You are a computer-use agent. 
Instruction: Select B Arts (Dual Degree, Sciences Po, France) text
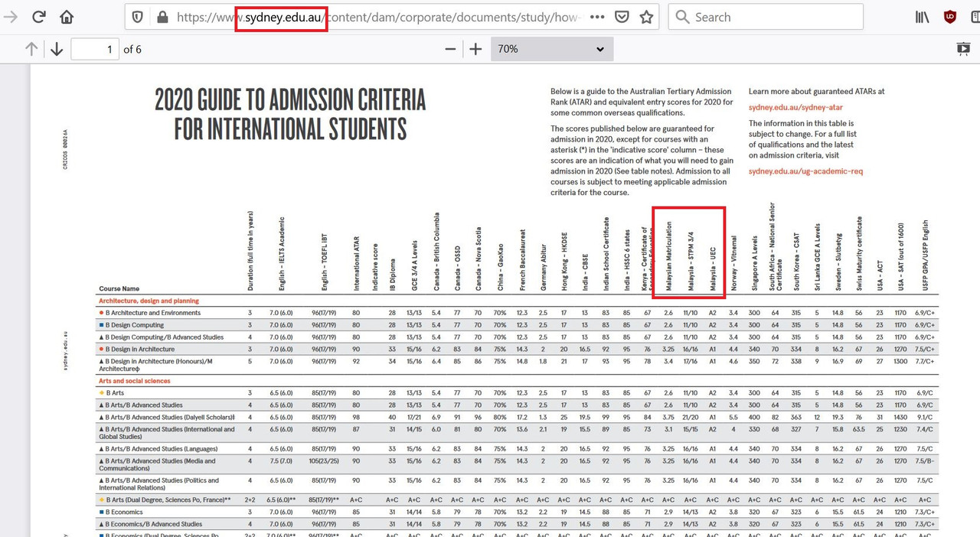pos(168,500)
